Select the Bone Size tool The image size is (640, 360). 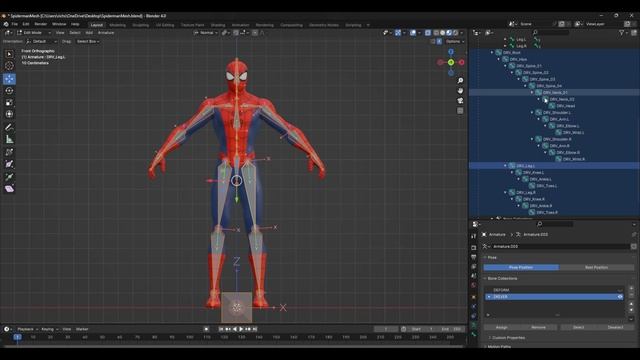click(9, 164)
